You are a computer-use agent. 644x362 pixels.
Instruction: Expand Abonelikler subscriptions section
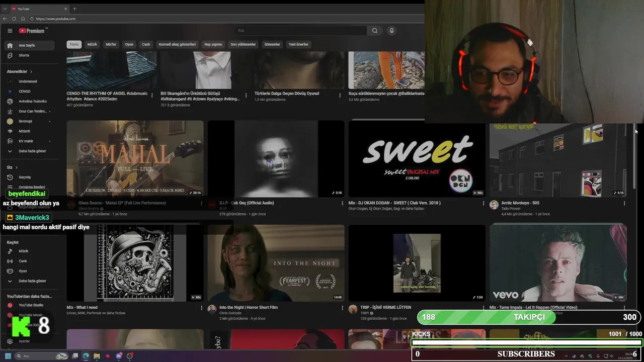[20, 71]
